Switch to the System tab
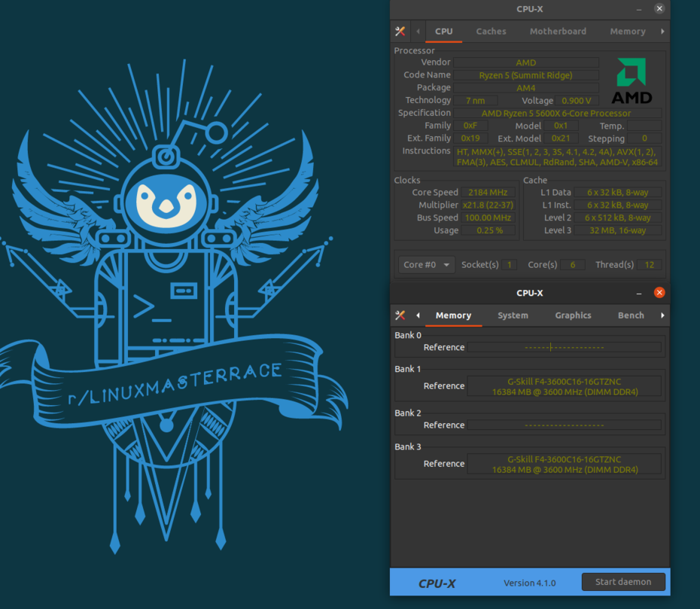Image resolution: width=700 pixels, height=609 pixels. tap(513, 315)
